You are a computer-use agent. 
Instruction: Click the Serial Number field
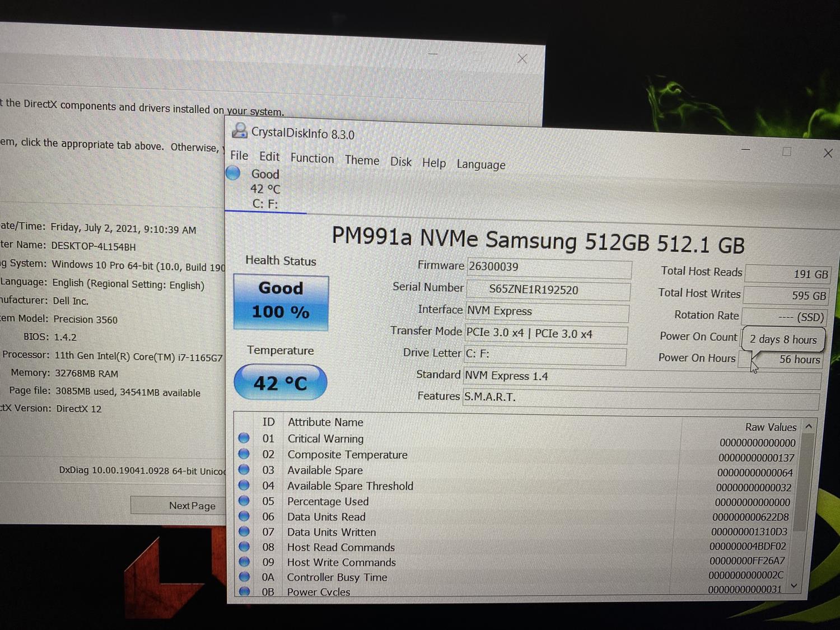pyautogui.click(x=549, y=290)
